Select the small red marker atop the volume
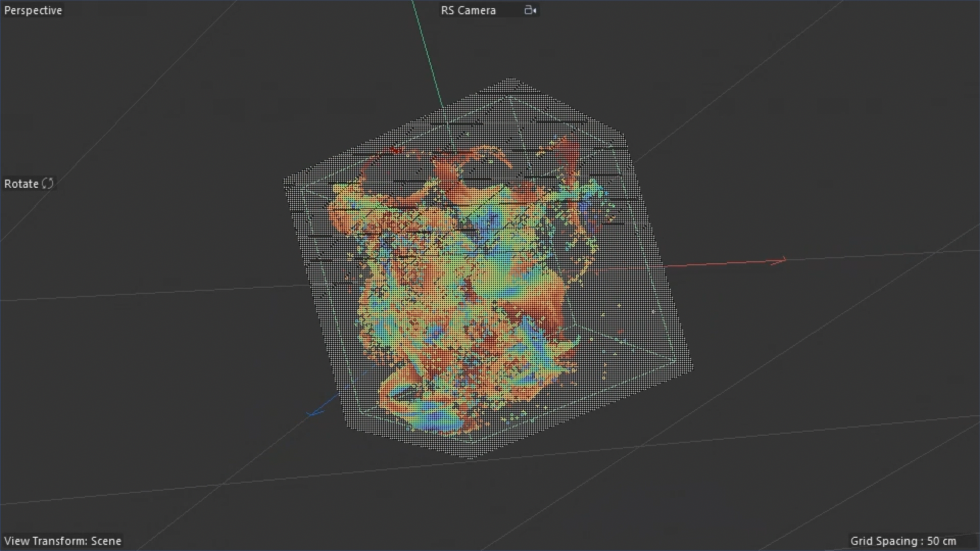The image size is (980, 551). 395,150
